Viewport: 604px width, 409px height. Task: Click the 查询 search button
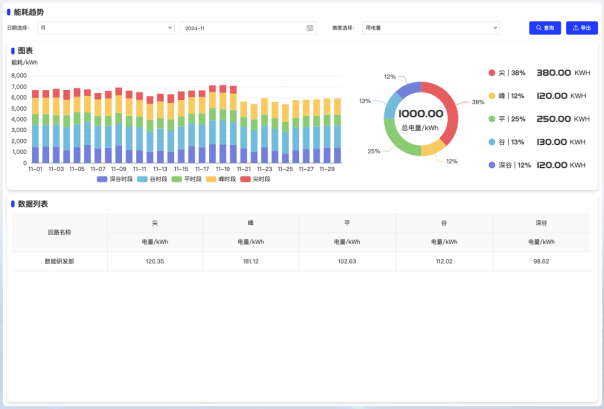click(544, 28)
